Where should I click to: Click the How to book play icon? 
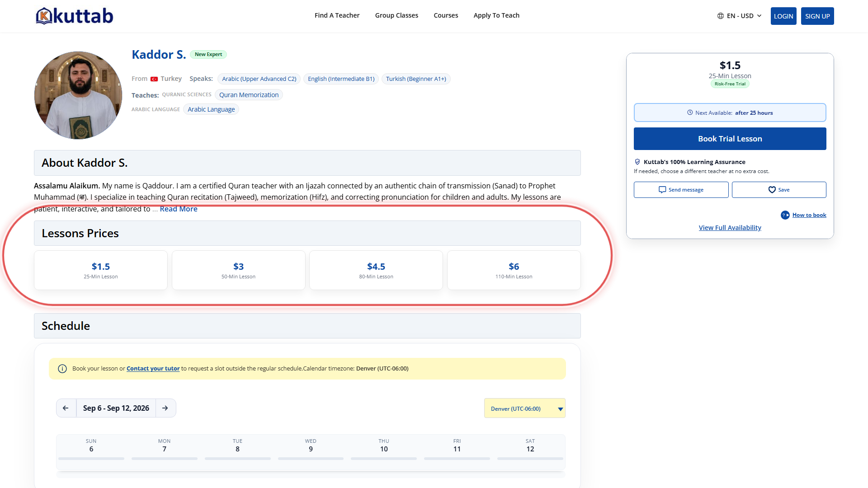785,215
